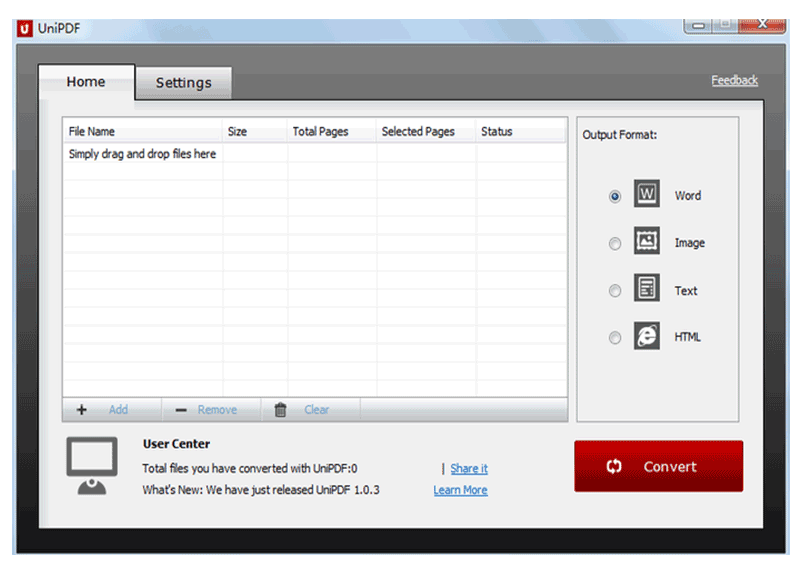Follow the Share it link

tap(469, 468)
